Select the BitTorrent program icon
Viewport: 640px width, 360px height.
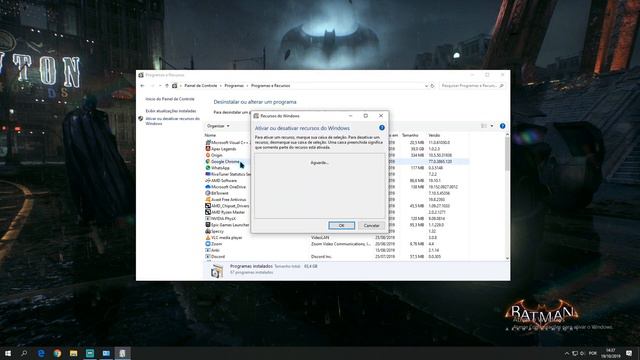pos(208,193)
